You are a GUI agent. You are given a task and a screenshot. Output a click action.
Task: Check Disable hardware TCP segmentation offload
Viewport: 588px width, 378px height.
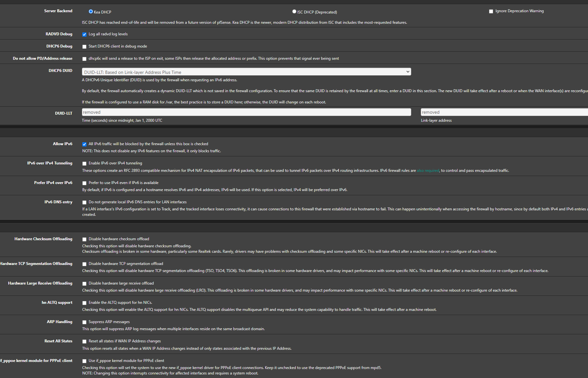pyautogui.click(x=84, y=264)
